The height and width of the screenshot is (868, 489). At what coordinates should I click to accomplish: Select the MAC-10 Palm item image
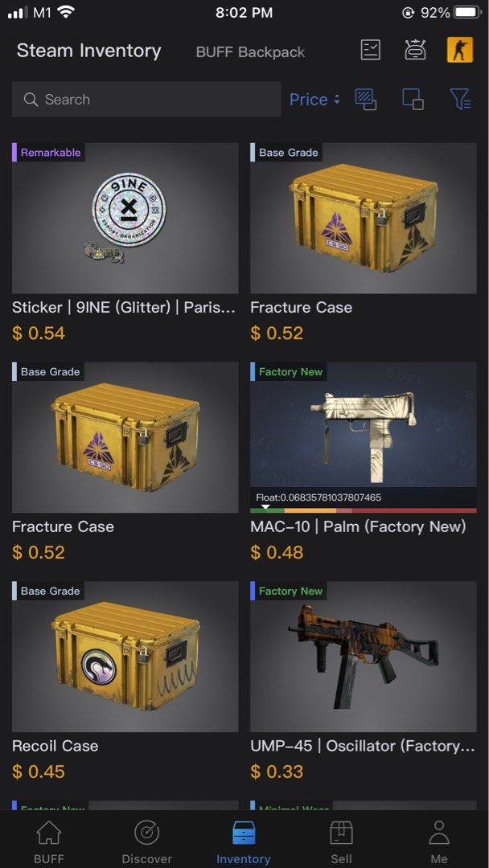(364, 425)
